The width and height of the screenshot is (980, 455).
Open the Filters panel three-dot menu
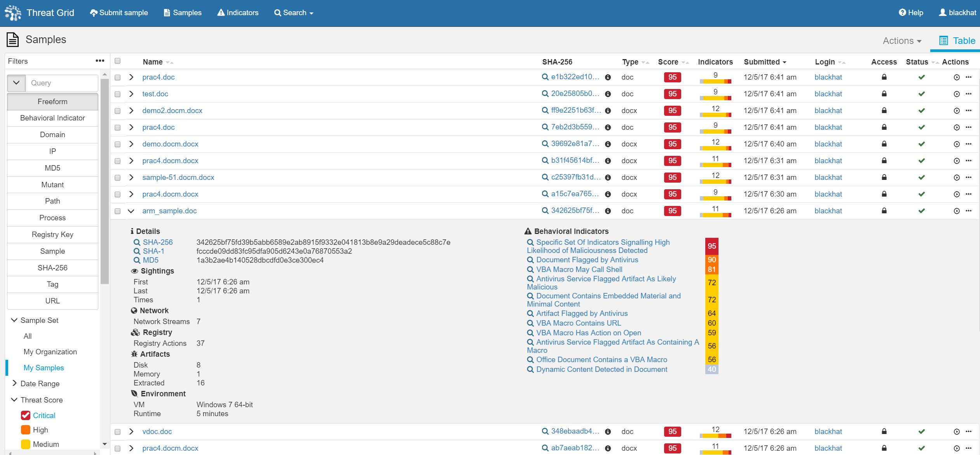[x=100, y=61]
